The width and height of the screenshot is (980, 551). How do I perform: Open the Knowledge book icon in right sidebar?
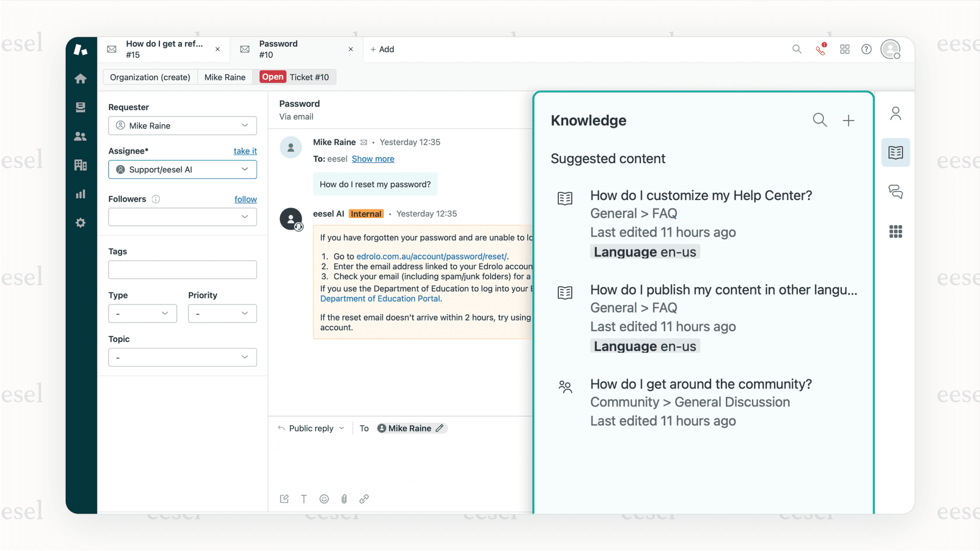tap(895, 152)
